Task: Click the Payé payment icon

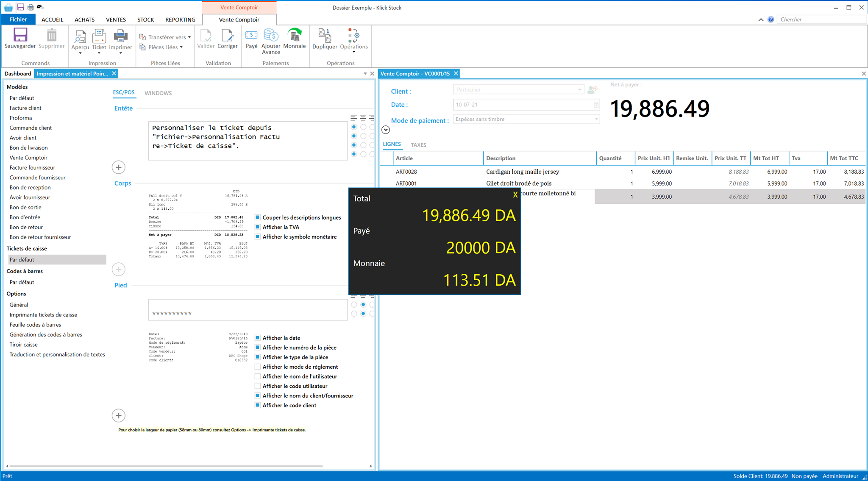Action: tap(251, 35)
